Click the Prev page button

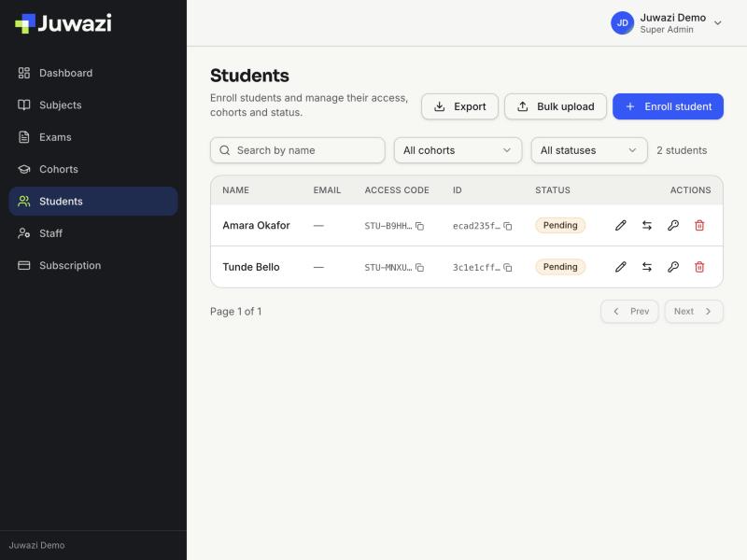pyautogui.click(x=629, y=312)
